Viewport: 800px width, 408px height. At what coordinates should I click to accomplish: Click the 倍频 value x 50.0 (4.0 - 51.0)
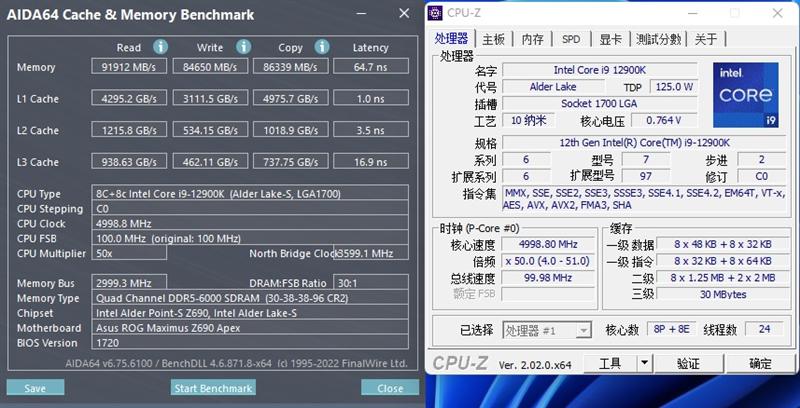tap(548, 261)
